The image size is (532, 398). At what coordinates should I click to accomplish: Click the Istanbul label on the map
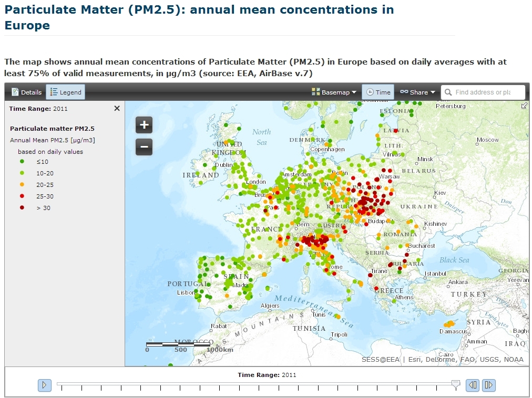[x=435, y=274]
